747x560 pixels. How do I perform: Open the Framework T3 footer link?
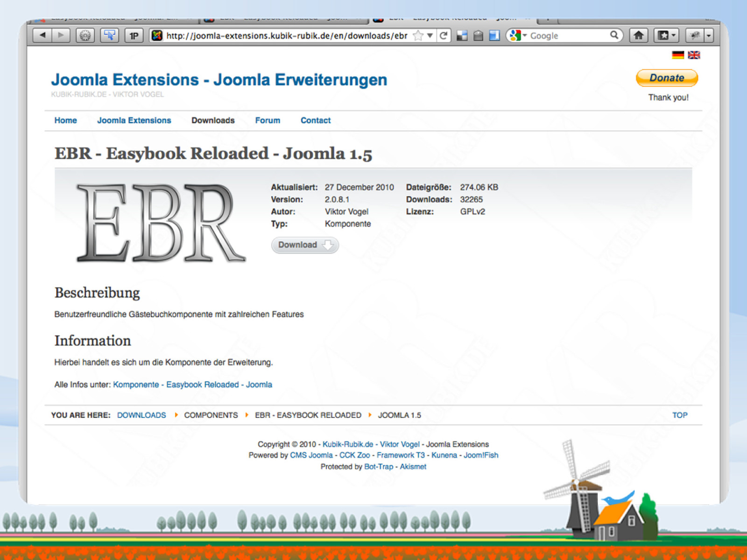(x=401, y=455)
